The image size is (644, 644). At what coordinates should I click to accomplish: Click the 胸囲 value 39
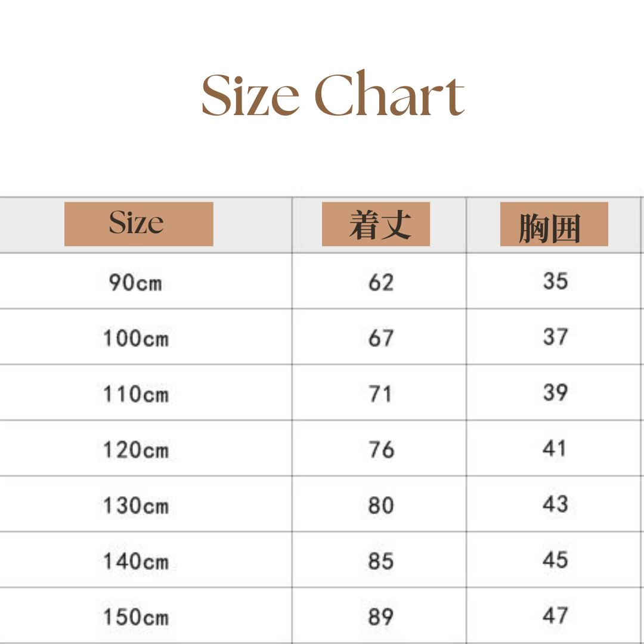pyautogui.click(x=555, y=392)
